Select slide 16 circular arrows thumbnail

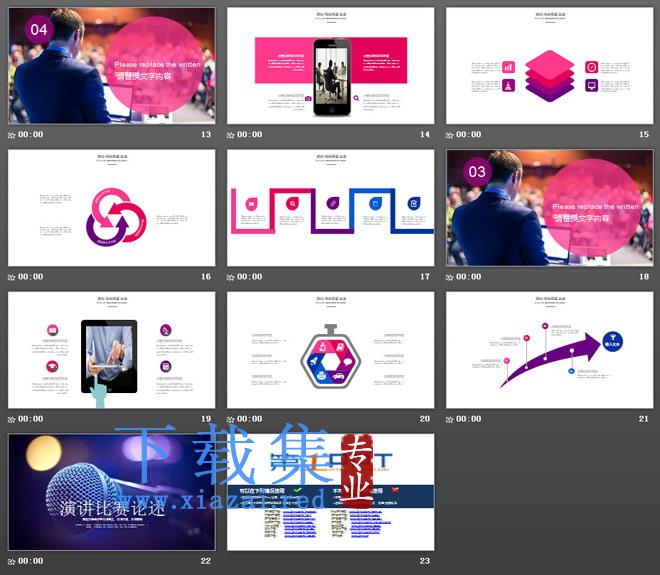(x=112, y=208)
